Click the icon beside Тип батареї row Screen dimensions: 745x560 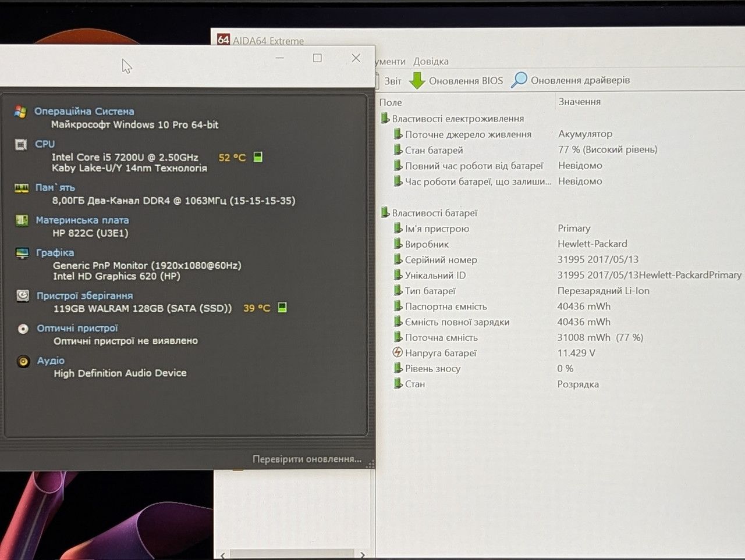[x=398, y=290]
